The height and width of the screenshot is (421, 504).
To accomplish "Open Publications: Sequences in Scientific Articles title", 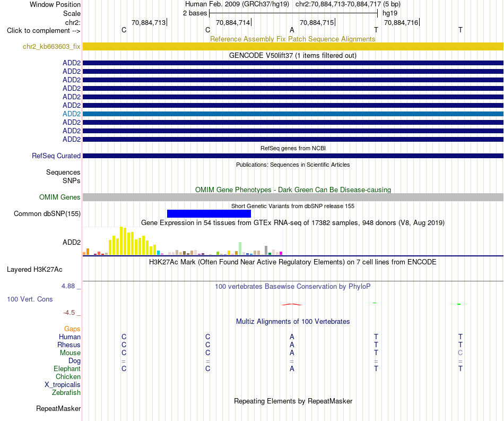I will tap(293, 165).
